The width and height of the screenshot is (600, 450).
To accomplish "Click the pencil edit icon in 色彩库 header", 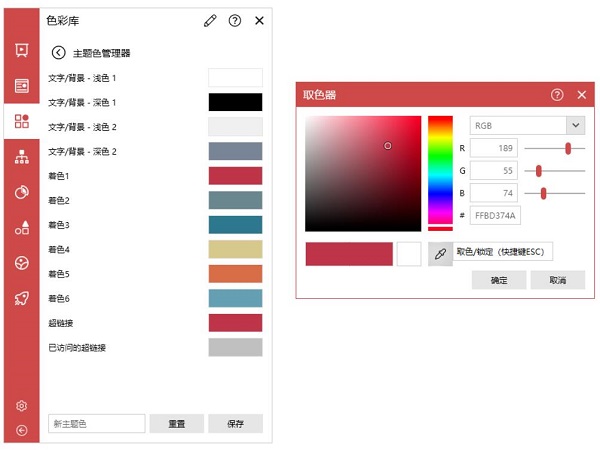I will [210, 20].
